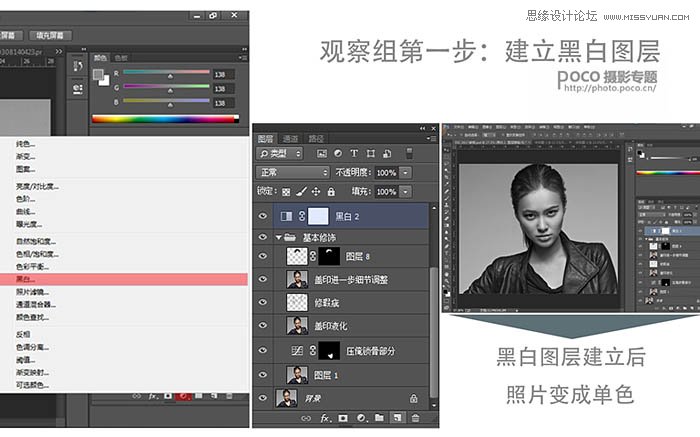
Task: Select the smart object filter icon
Action: pos(387,154)
